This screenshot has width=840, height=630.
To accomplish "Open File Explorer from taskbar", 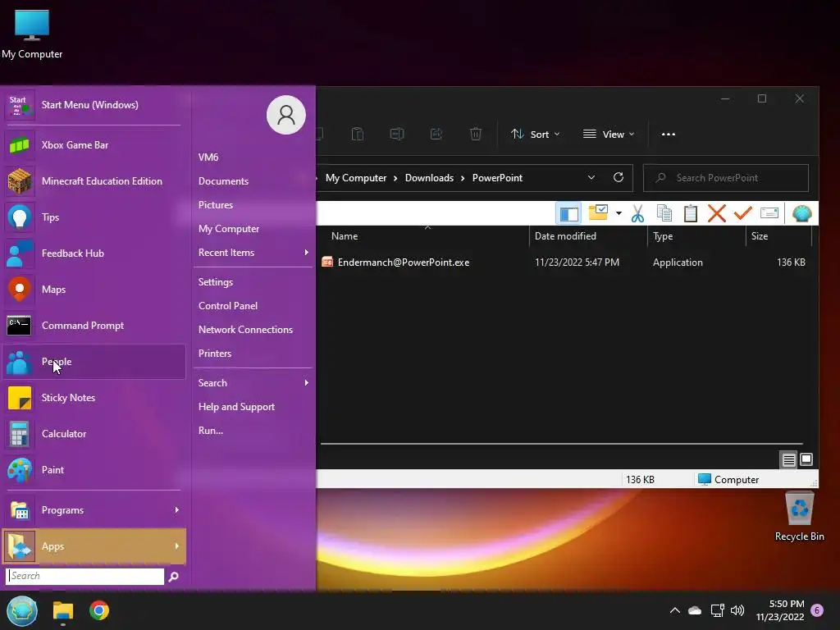I will [x=63, y=610].
